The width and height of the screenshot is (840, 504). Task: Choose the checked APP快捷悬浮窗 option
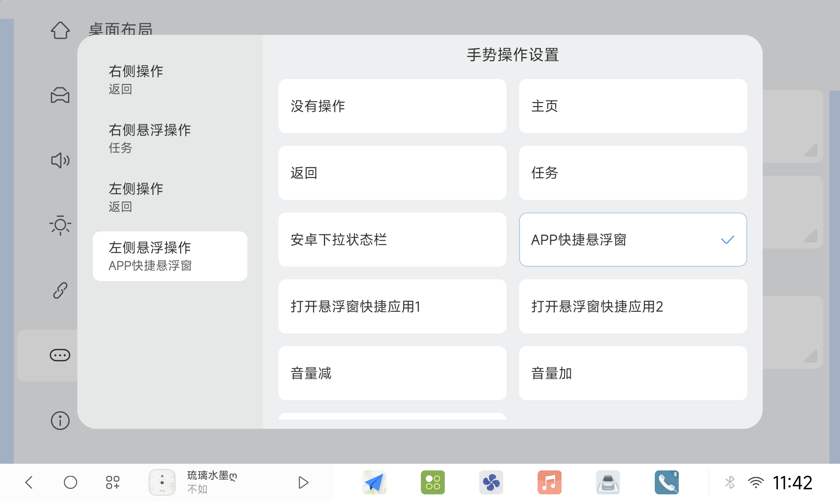[x=633, y=240]
